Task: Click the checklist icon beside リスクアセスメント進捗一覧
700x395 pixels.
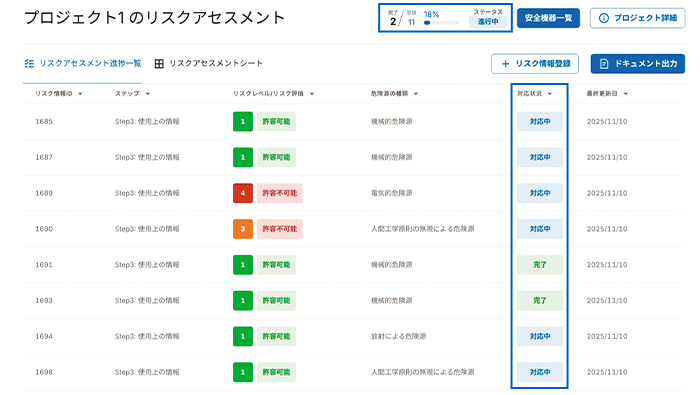Action: coord(29,63)
